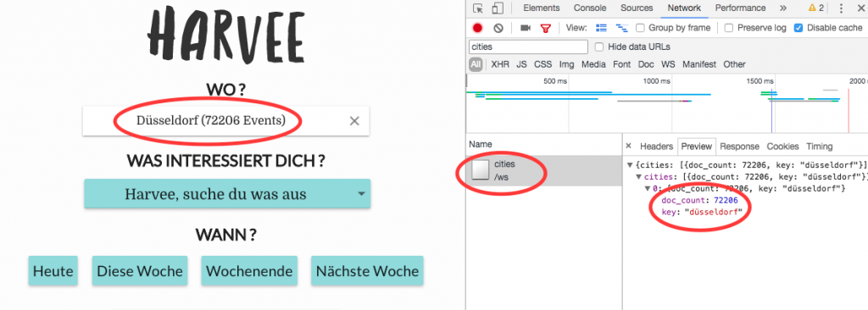Collapse the array item 0 node
The image size is (868, 310).
648,189
